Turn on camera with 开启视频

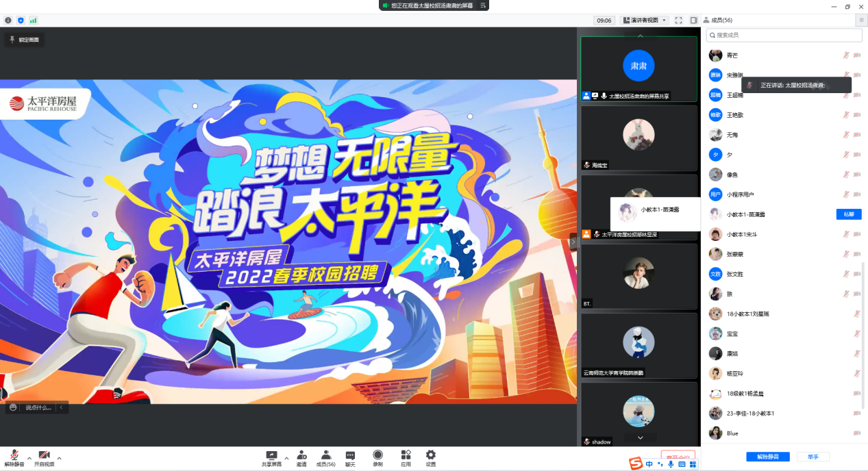coord(44,457)
